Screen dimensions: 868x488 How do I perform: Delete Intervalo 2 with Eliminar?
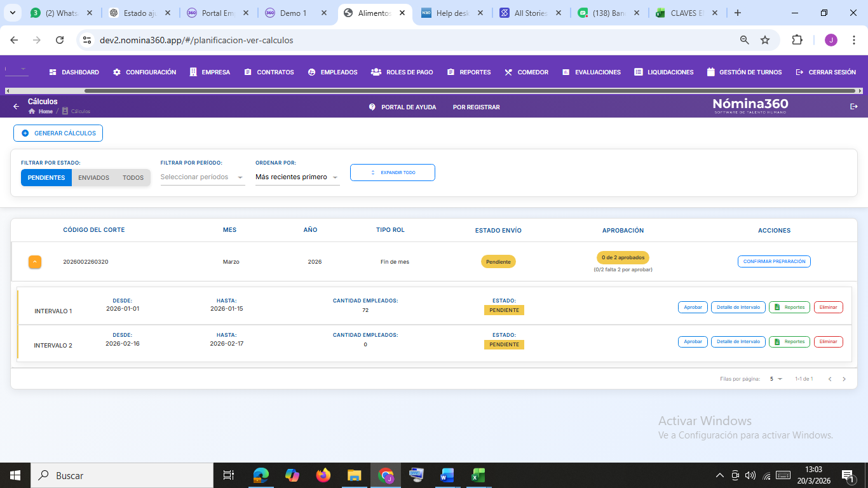[829, 342]
